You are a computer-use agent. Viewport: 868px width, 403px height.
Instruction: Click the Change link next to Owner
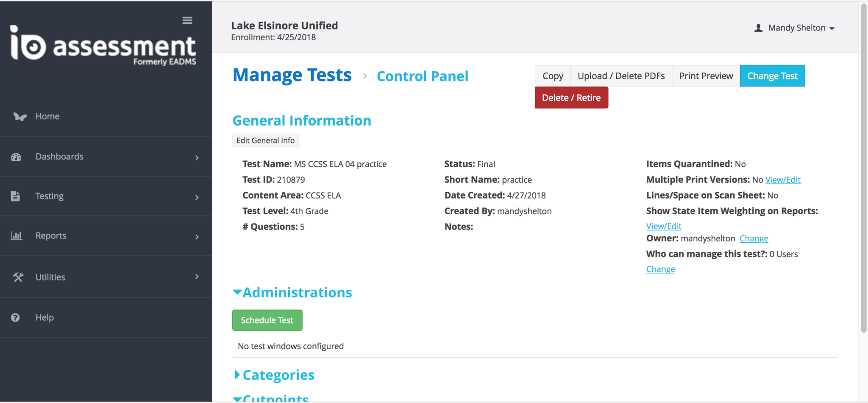[x=754, y=238]
